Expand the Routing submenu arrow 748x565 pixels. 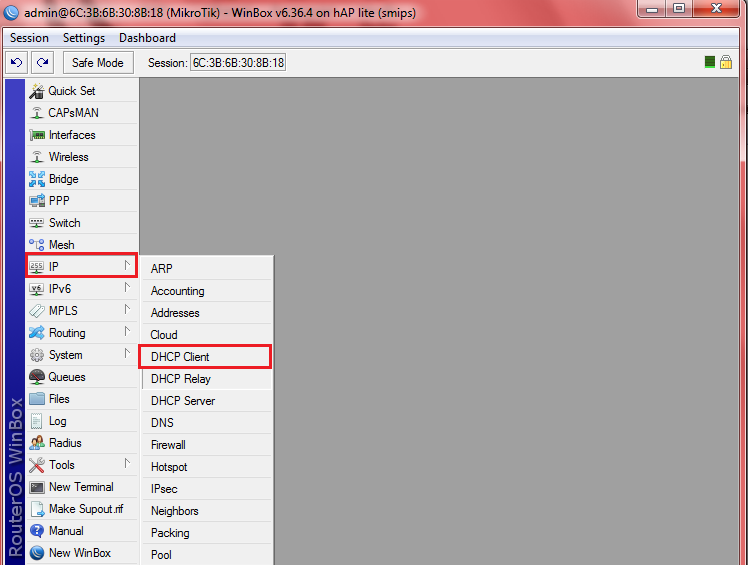click(127, 332)
